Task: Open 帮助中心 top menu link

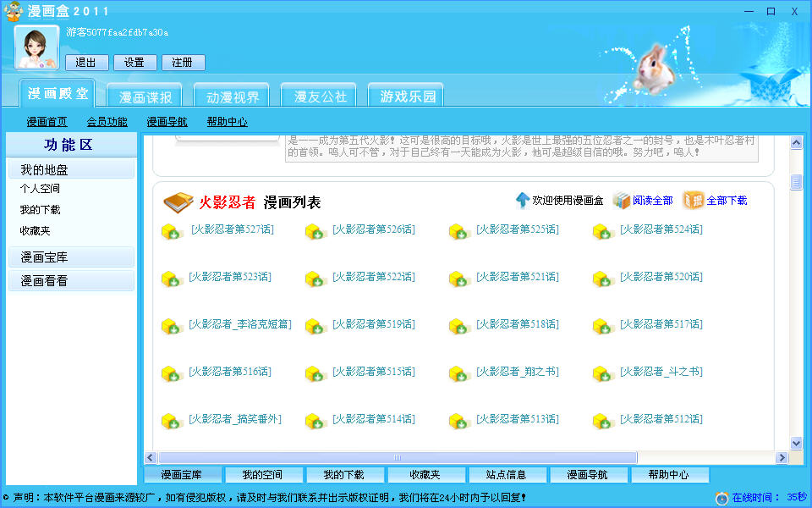Action: tap(228, 122)
